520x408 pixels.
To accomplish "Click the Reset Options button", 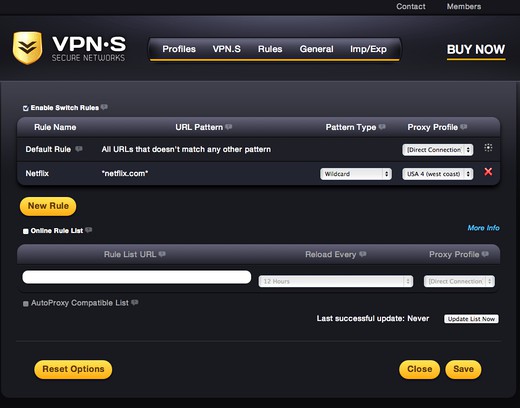I will pos(73,369).
